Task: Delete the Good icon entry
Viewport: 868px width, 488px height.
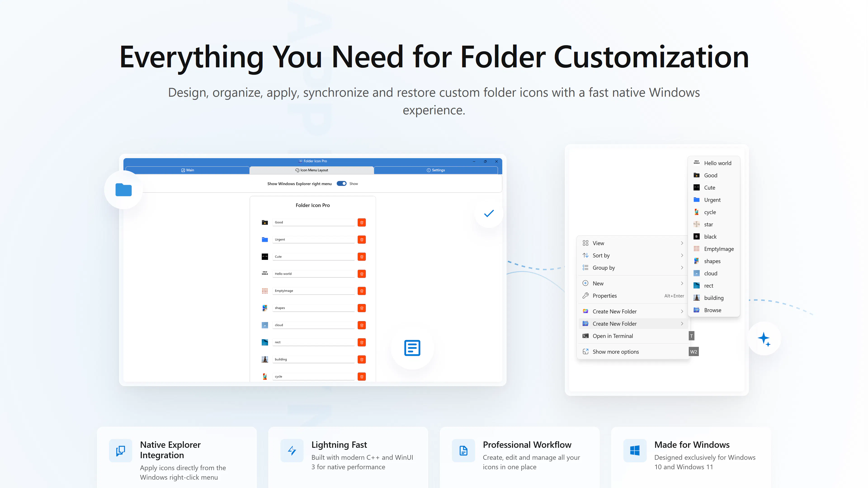Action: 362,222
